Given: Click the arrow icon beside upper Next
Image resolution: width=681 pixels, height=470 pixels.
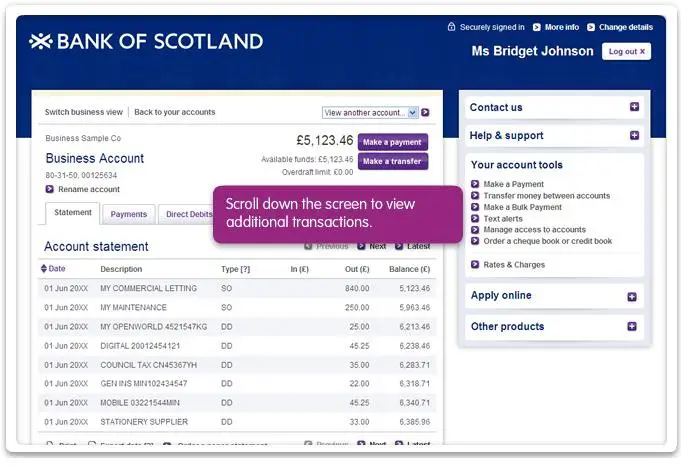Looking at the screenshot, I should point(361,246).
